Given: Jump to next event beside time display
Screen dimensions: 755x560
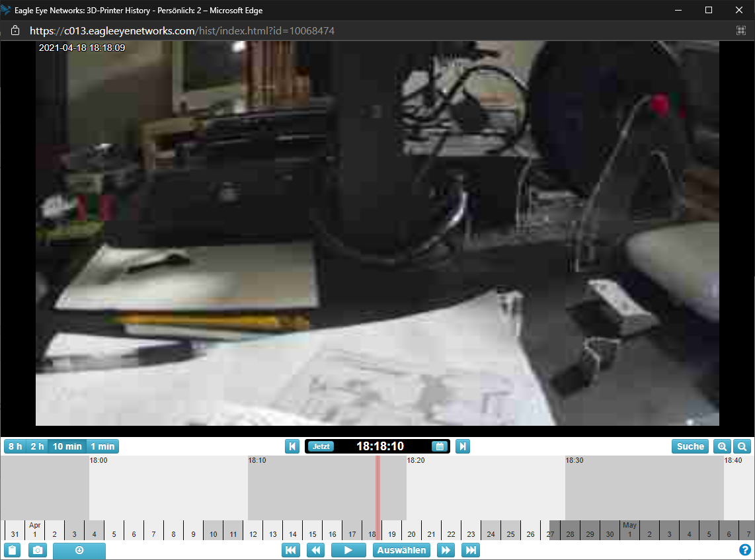Looking at the screenshot, I should tap(463, 446).
